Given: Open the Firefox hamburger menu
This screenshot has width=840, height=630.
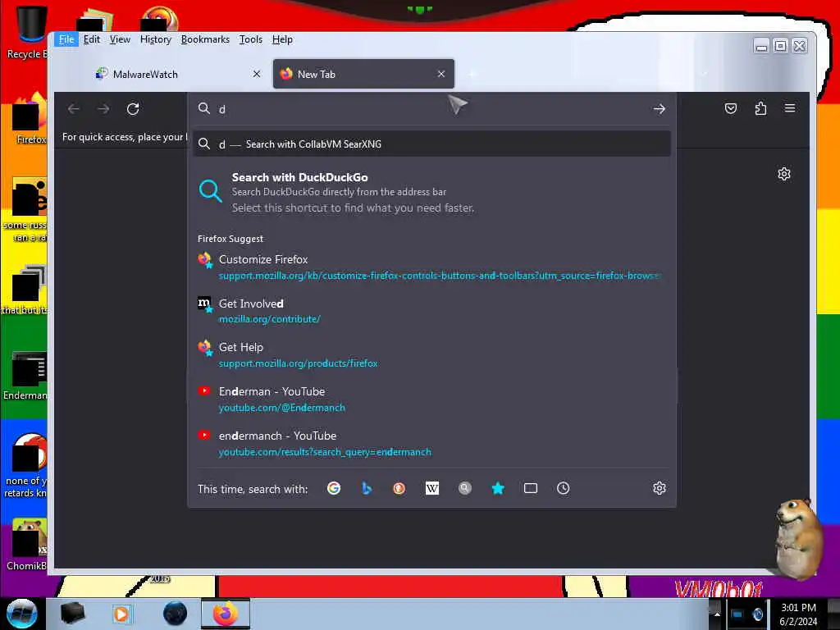Looking at the screenshot, I should (790, 108).
